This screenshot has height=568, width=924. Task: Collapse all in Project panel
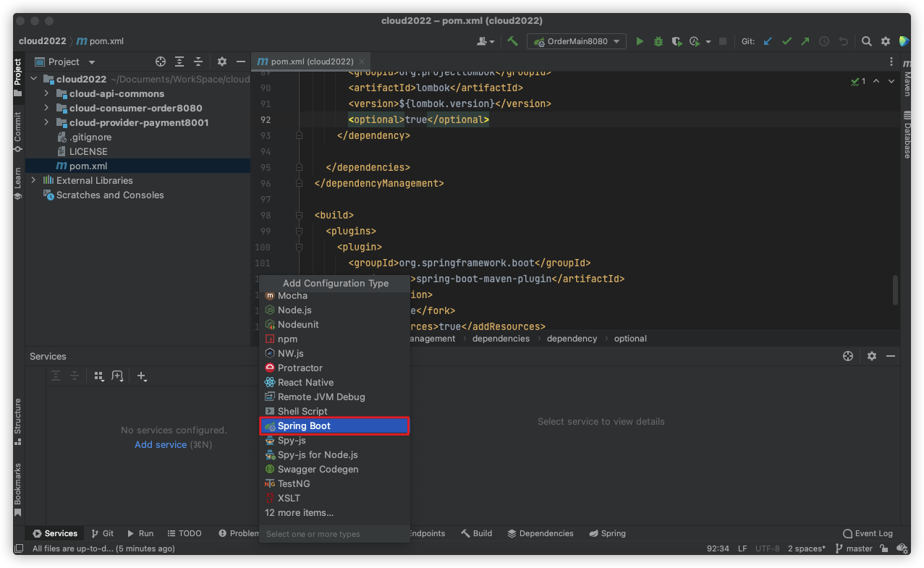[x=198, y=62]
